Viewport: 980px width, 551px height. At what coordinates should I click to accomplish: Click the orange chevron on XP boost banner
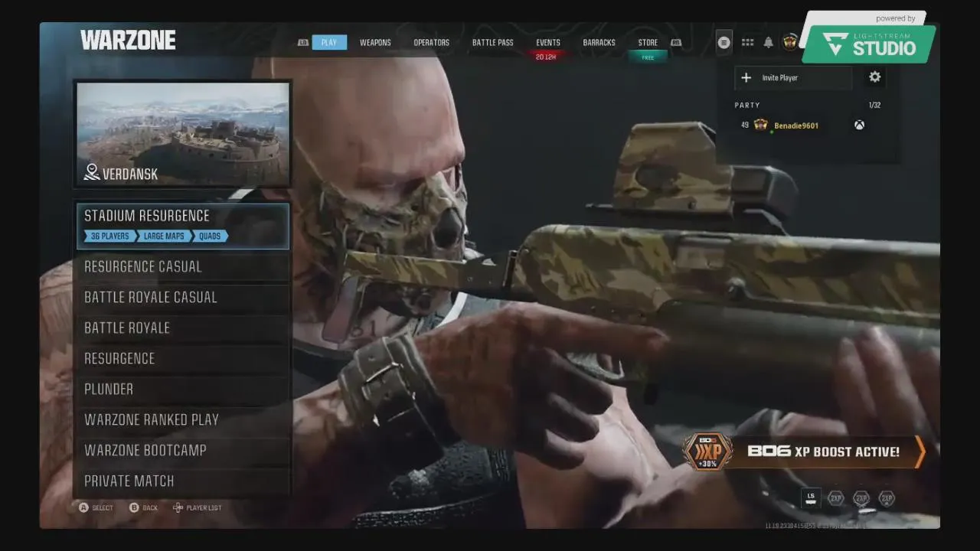point(920,452)
